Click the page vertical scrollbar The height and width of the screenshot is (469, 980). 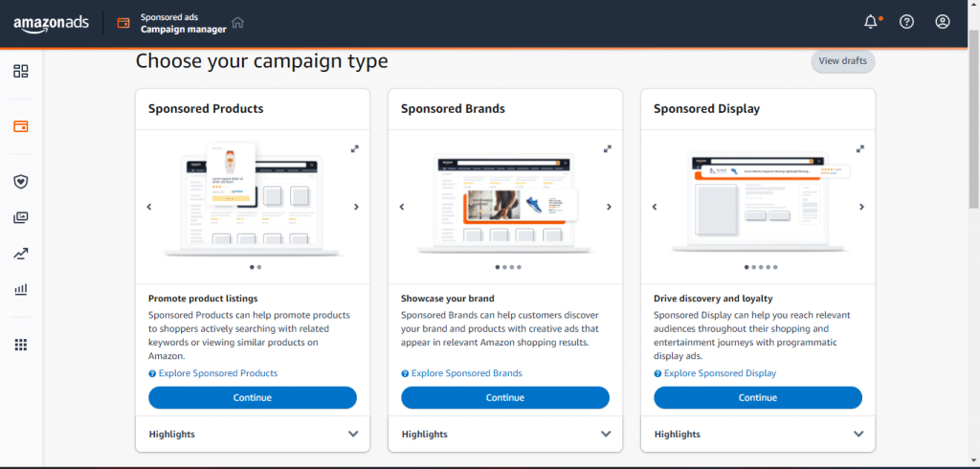(973, 119)
